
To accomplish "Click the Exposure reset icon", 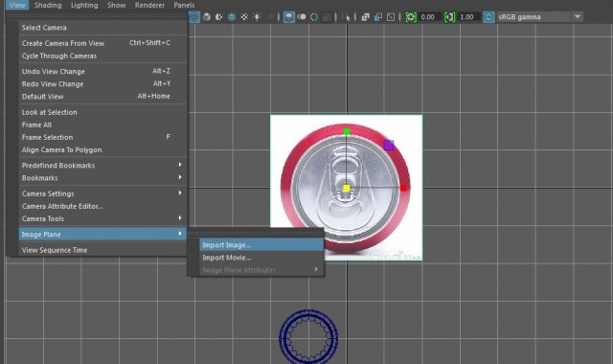I will coord(411,17).
